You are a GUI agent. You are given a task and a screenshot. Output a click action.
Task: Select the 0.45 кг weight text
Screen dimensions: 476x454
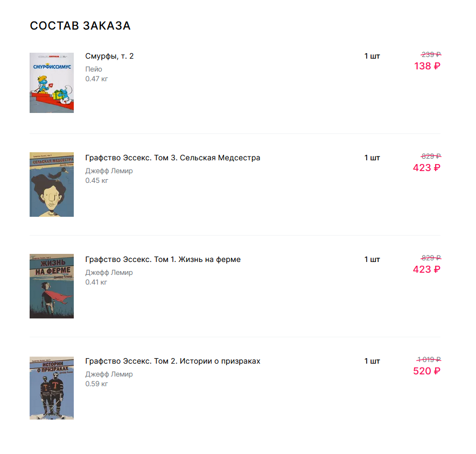[x=97, y=180]
